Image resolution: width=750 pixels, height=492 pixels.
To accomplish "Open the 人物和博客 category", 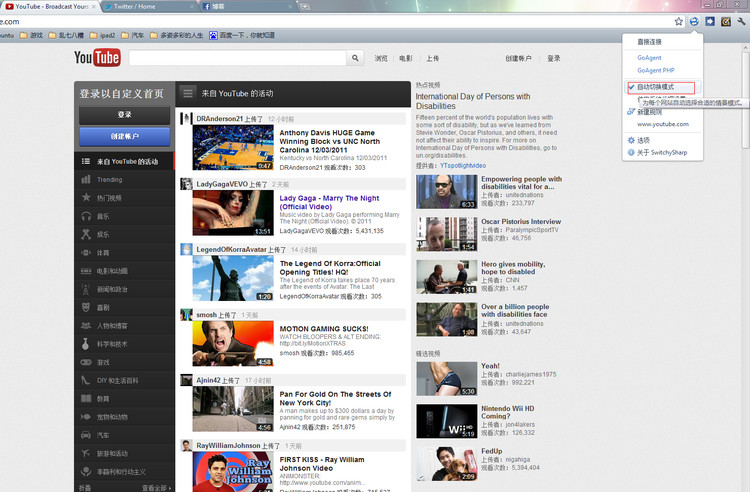I will 124,326.
